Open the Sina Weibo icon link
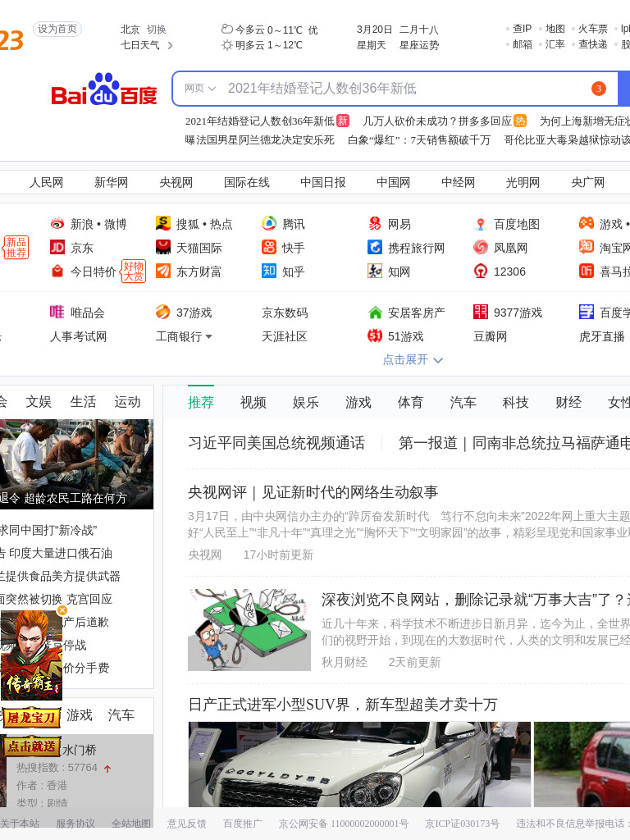Screen dimensions: 630x840 (57, 223)
